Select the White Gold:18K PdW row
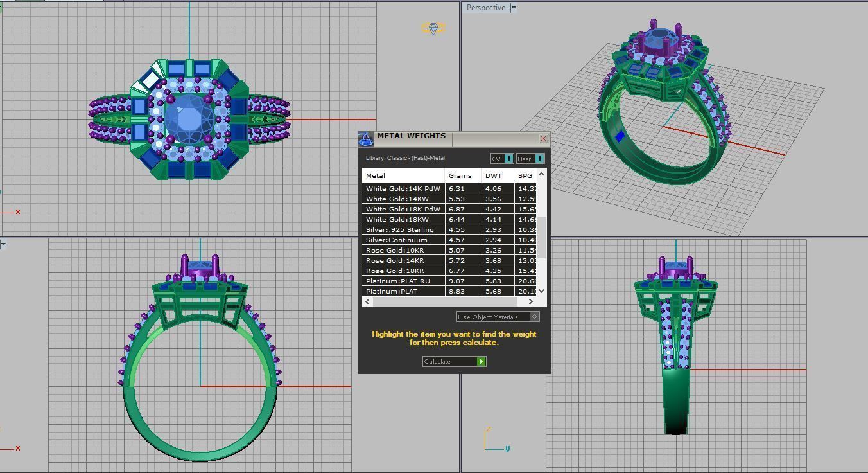This screenshot has width=868, height=473. pyautogui.click(x=449, y=209)
